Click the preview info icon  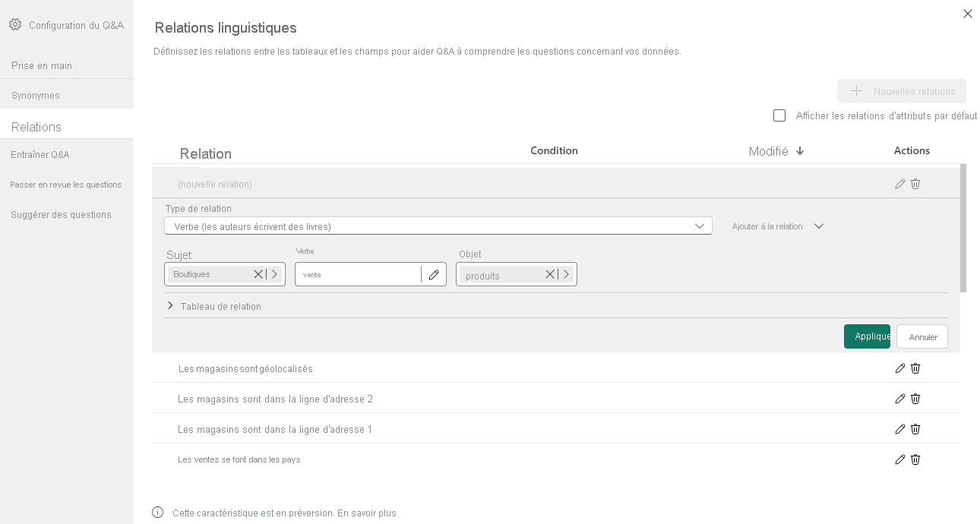(158, 513)
